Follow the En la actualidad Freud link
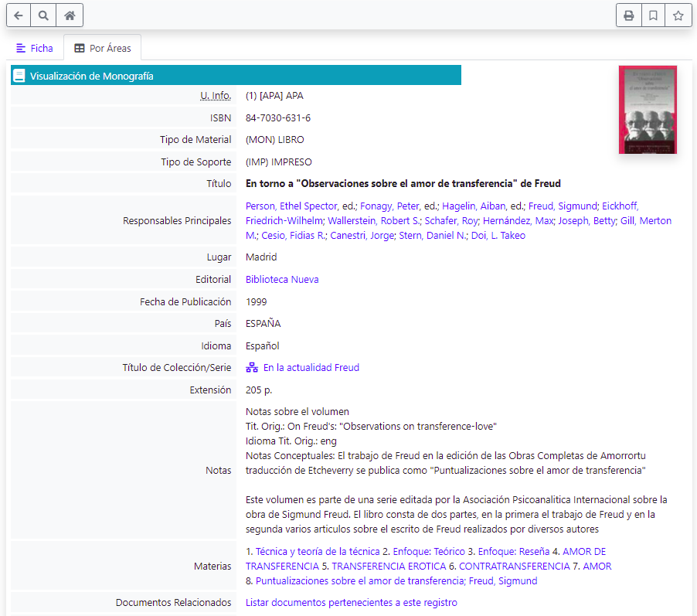The height and width of the screenshot is (616, 697). click(x=311, y=368)
